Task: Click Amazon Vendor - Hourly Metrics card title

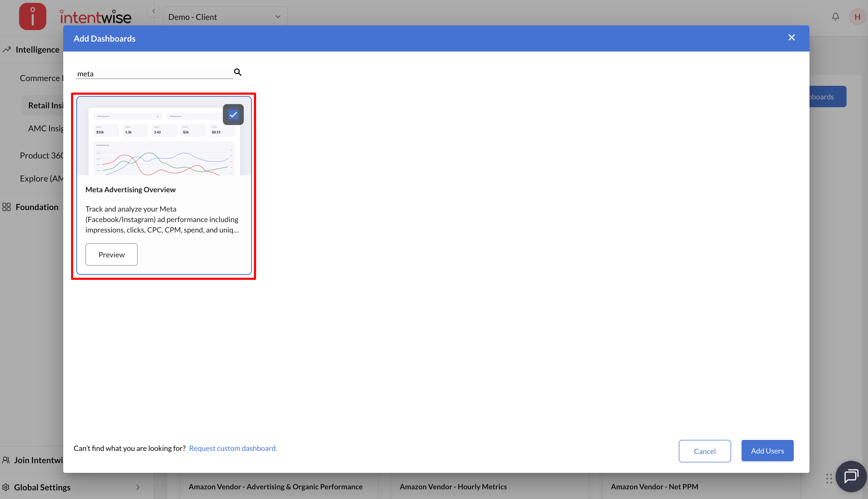Action: [453, 487]
